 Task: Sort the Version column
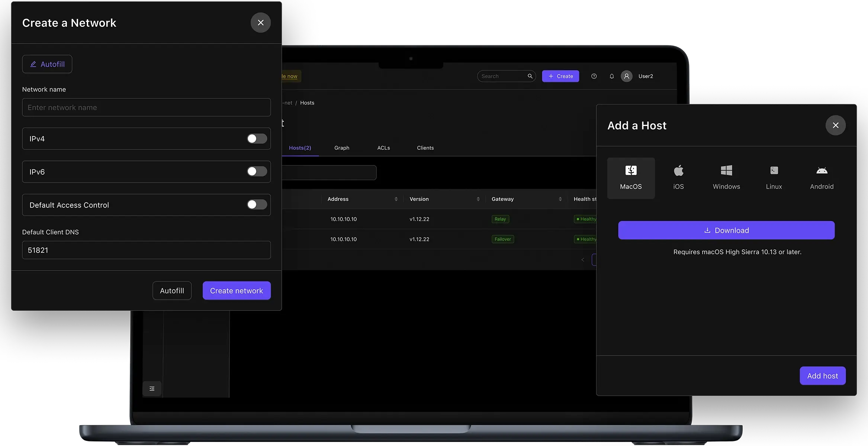click(478, 199)
